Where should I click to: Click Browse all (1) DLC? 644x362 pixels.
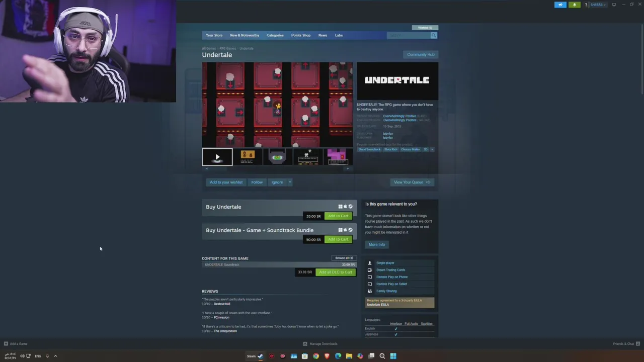[344, 258]
